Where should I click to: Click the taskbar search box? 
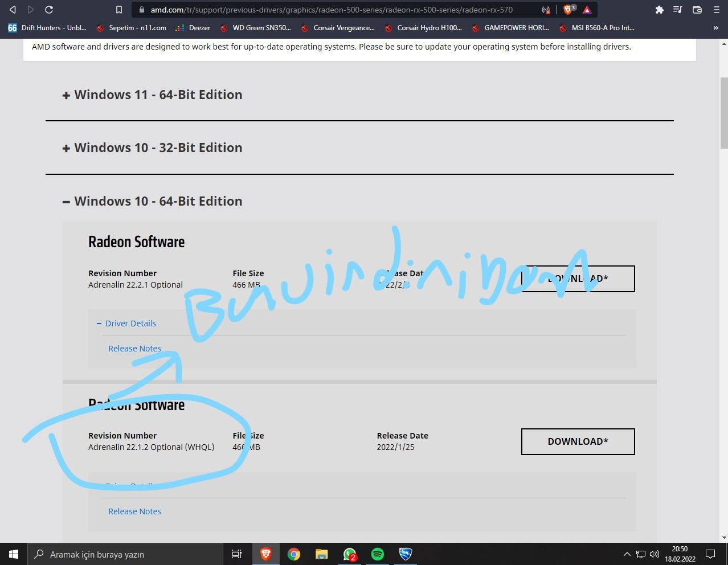(x=125, y=554)
